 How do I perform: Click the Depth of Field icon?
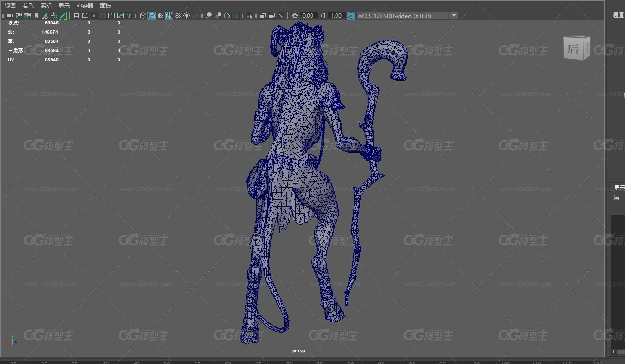click(236, 16)
